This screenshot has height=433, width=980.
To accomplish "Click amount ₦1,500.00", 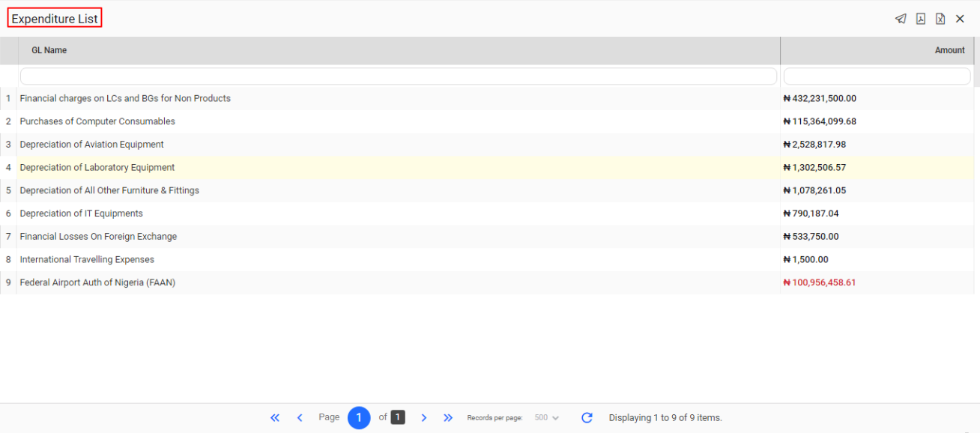I will pyautogui.click(x=805, y=259).
